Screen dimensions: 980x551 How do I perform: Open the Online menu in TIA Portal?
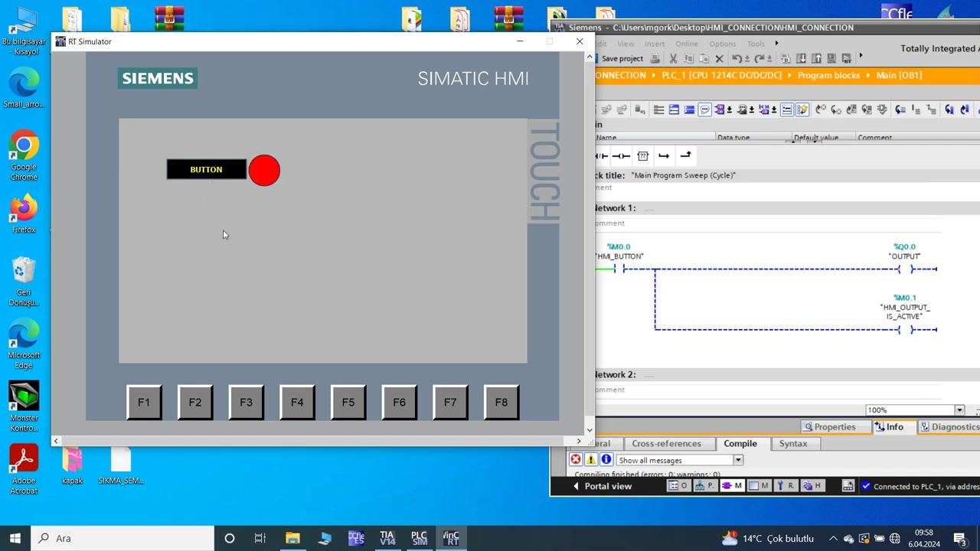pos(687,44)
